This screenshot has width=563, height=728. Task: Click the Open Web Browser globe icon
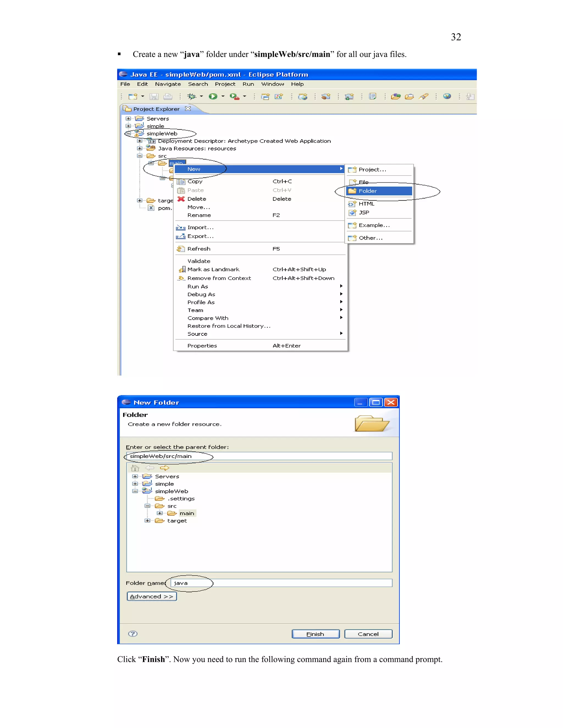point(447,96)
